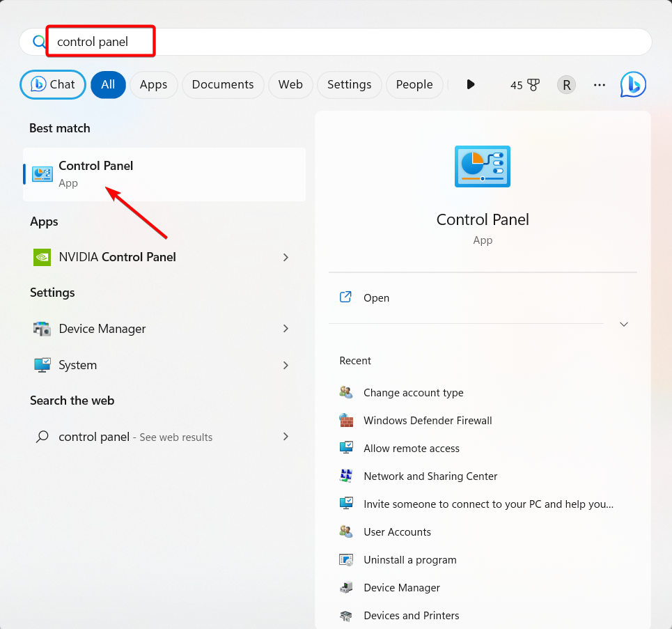Viewport: 672px width, 629px height.
Task: Switch to the Apps filter tab
Action: [x=153, y=84]
